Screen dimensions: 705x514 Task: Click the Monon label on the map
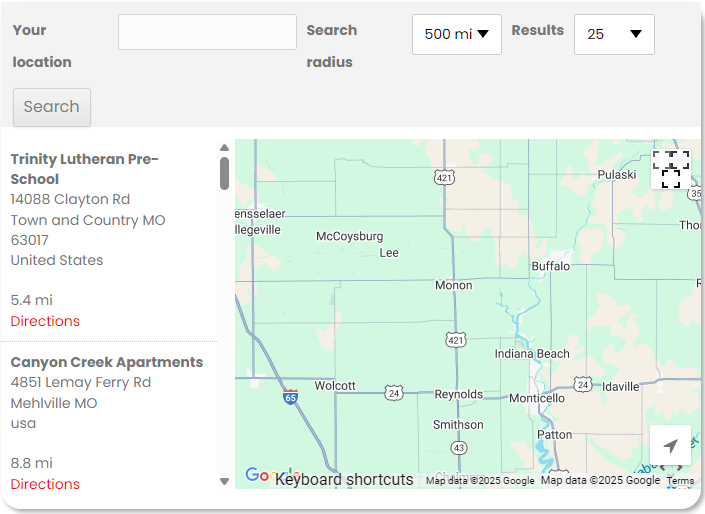454,285
